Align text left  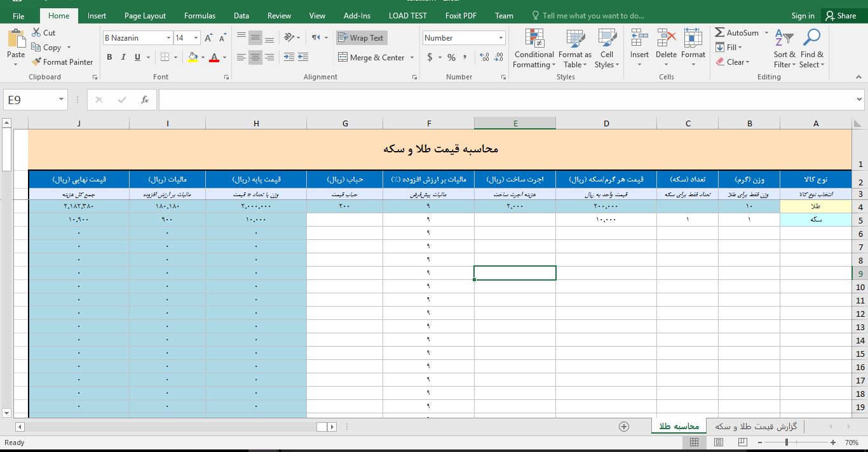[241, 57]
